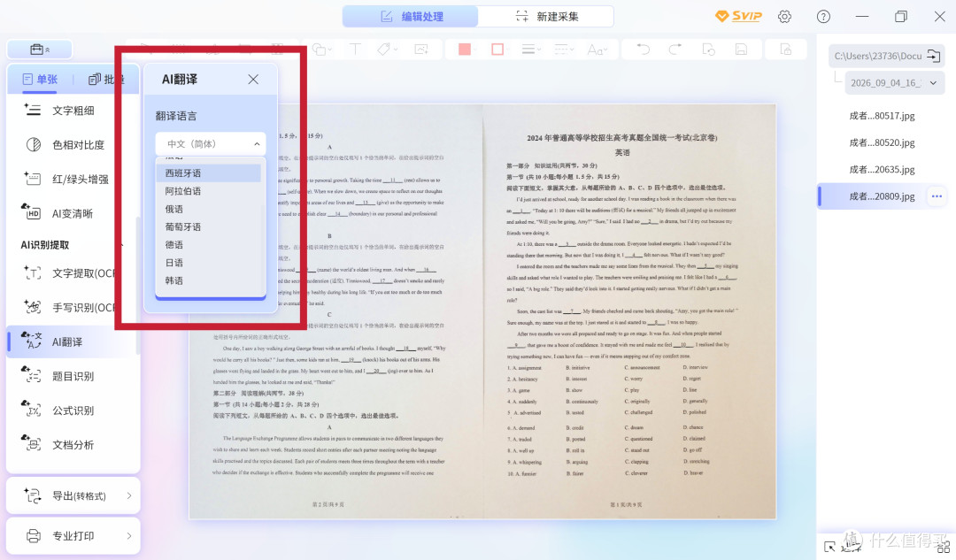Open the shapes tool dropdown
Image resolution: width=956 pixels, height=560 pixels.
321,50
